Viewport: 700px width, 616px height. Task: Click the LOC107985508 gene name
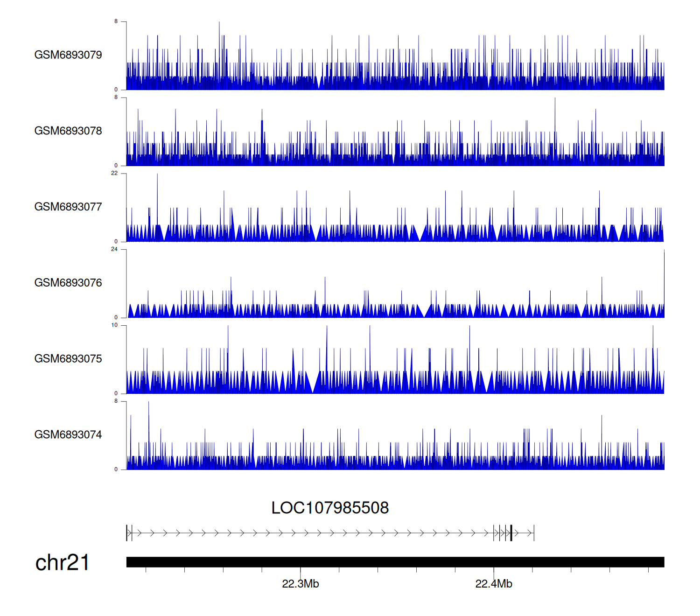pyautogui.click(x=330, y=508)
